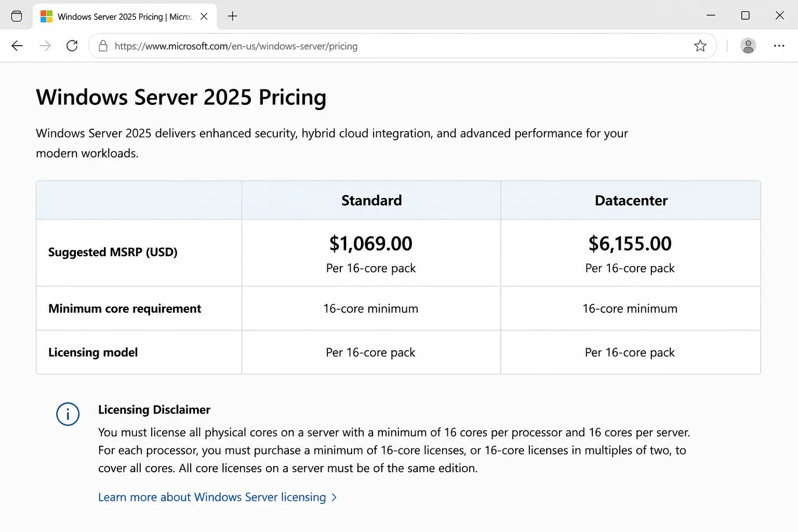The height and width of the screenshot is (532, 798).
Task: Open Settings and more menu
Action: click(x=779, y=46)
